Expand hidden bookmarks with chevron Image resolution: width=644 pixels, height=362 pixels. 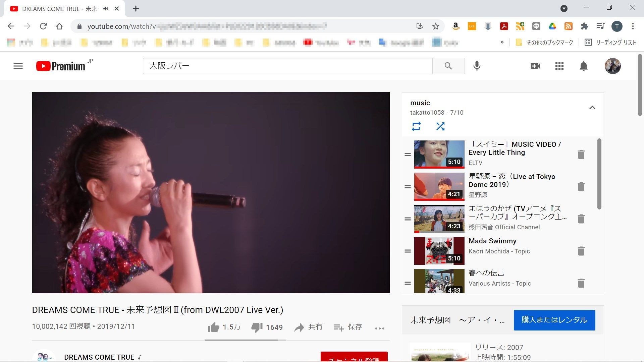[x=502, y=42]
